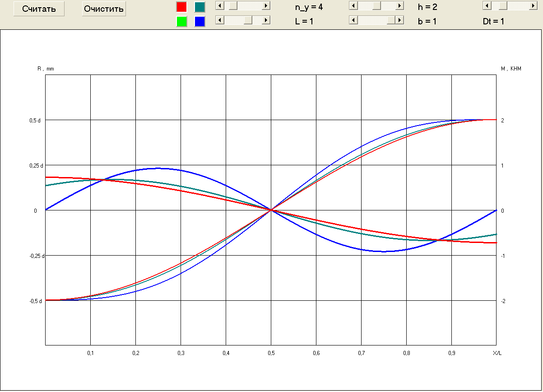Click right arrow of scrollbar beside n_y = 4

(x=266, y=5)
